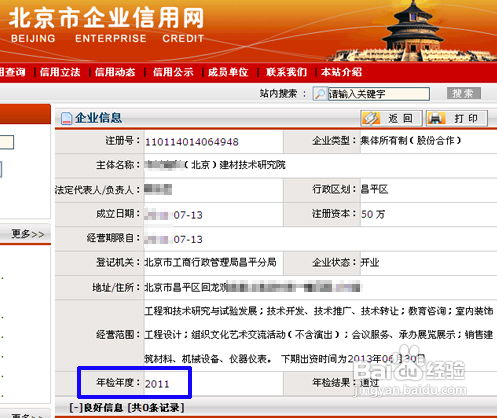The height and width of the screenshot is (418, 497).
Task: Click 北京市工商行政管理局昌平分局 registration authority
Action: tap(210, 262)
